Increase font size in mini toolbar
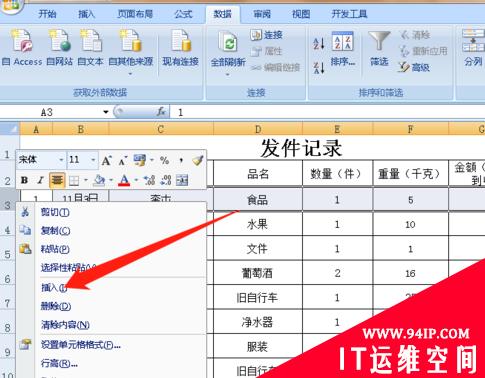Screen dimensions: 485x378 click(106, 161)
